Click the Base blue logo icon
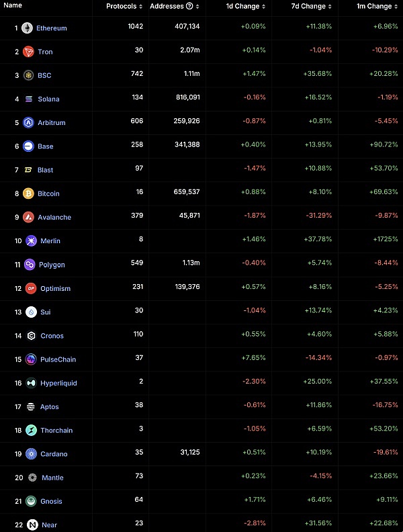 (x=28, y=146)
